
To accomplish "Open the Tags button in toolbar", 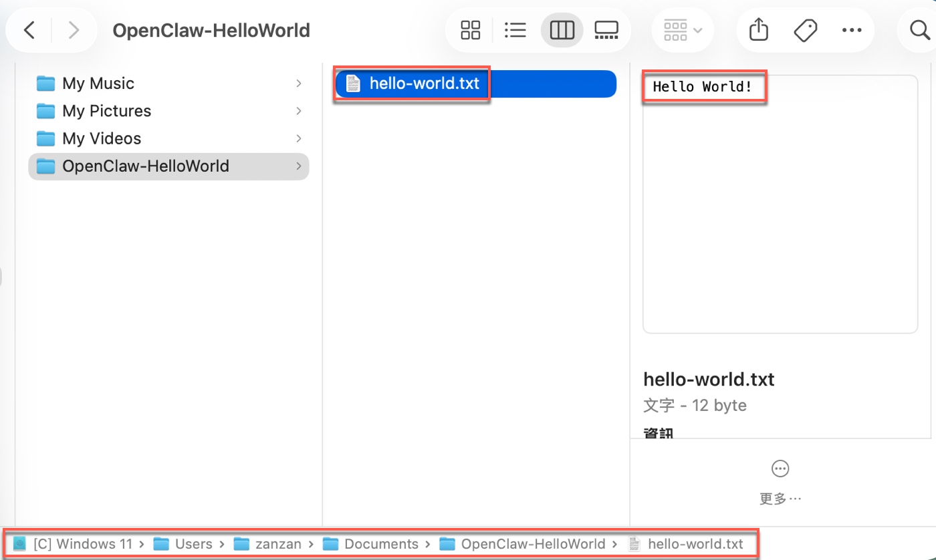I will tap(805, 30).
